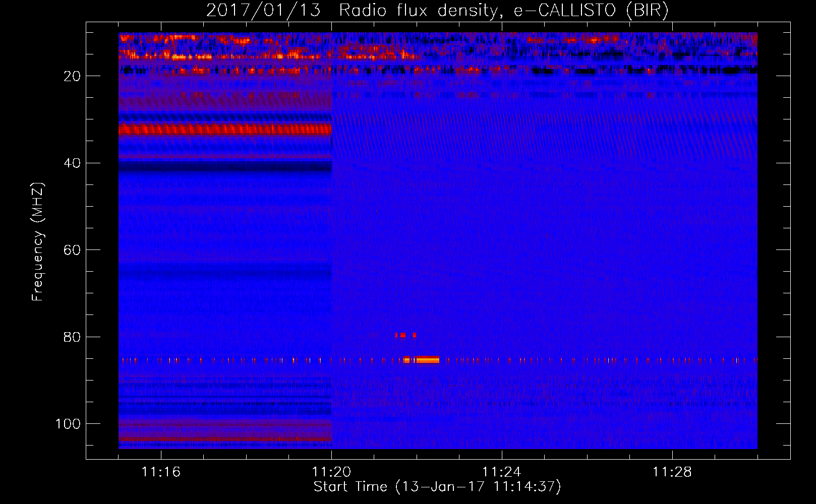816x504 pixels.
Task: Click the 11:24 time tick label
Action: tap(502, 472)
